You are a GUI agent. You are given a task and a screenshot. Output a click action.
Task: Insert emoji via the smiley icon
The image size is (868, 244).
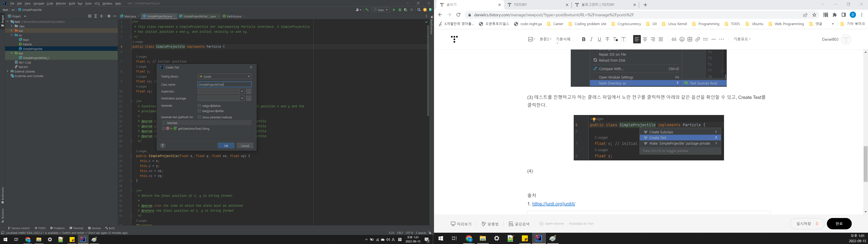tap(682, 40)
